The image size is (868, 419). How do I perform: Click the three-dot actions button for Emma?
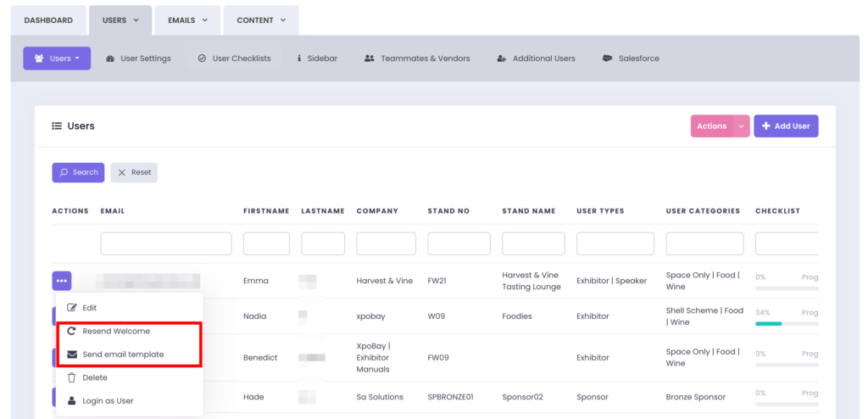click(x=62, y=281)
